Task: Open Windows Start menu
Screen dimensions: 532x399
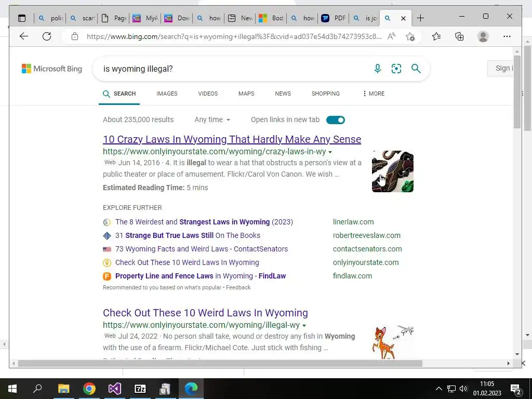Action: point(12,389)
